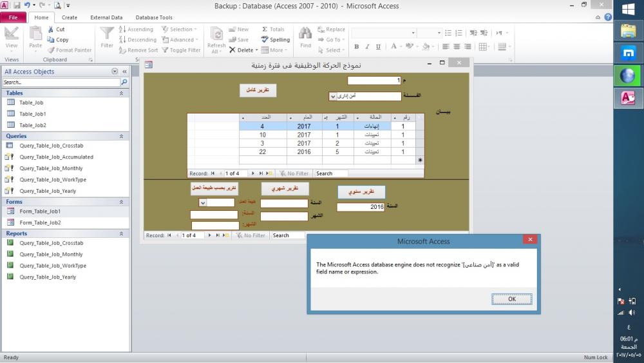Click the تقرير شهري button
Image resolution: width=644 pixels, height=363 pixels.
tap(285, 188)
